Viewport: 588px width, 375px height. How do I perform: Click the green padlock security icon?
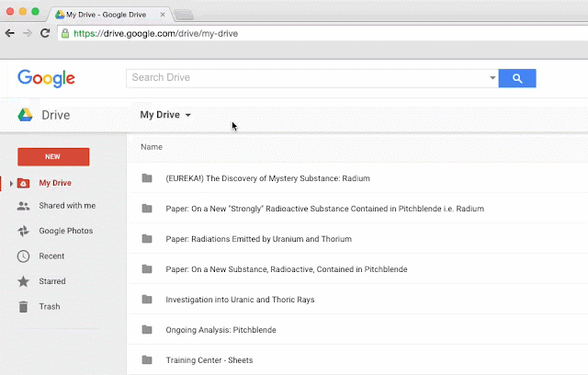click(65, 33)
